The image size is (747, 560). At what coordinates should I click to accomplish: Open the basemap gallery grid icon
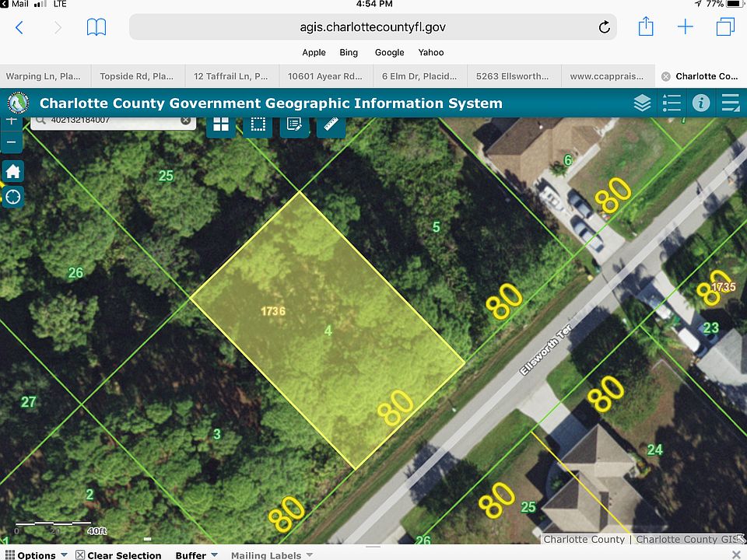pos(221,125)
